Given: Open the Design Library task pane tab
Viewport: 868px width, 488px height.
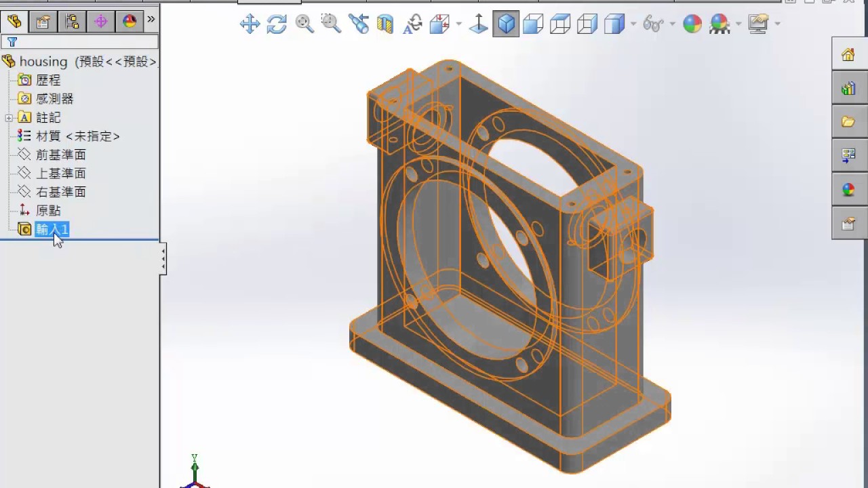Looking at the screenshot, I should click(x=848, y=88).
